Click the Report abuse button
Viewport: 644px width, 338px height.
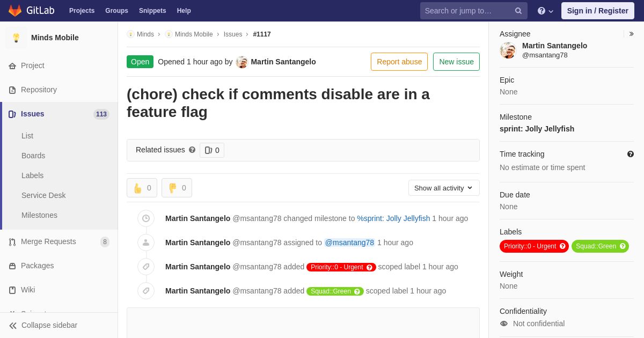click(x=399, y=62)
